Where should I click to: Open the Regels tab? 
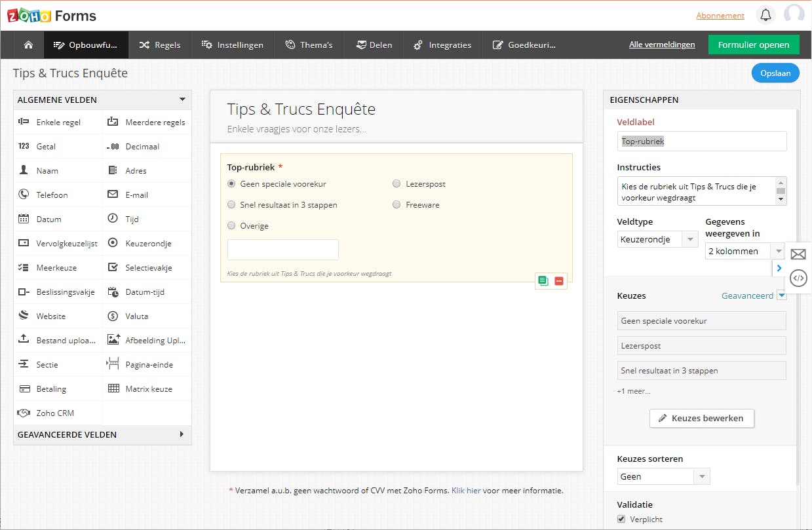(159, 45)
